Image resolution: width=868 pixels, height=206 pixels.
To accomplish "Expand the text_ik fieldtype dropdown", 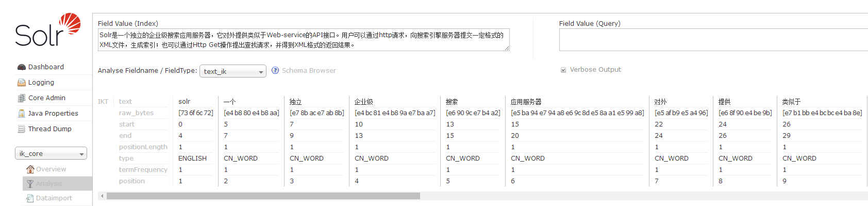I will (233, 71).
